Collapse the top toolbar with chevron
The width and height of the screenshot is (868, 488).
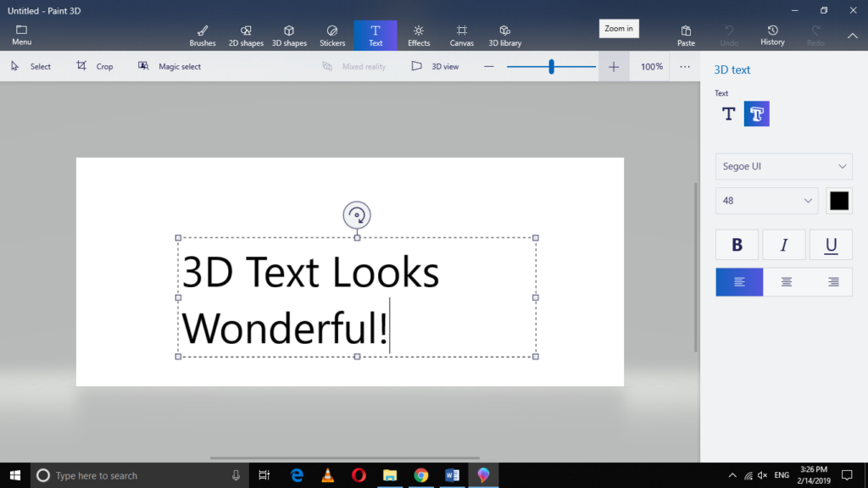[853, 36]
